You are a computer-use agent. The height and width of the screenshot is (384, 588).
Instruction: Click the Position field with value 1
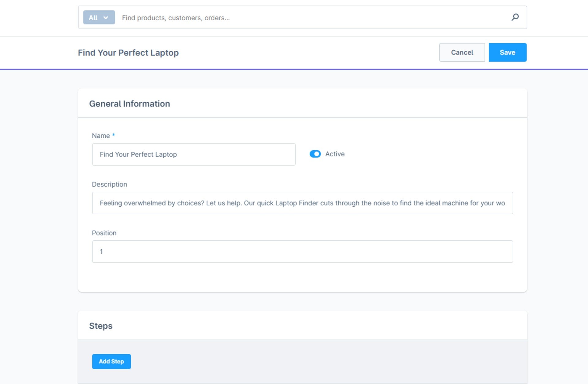point(302,252)
